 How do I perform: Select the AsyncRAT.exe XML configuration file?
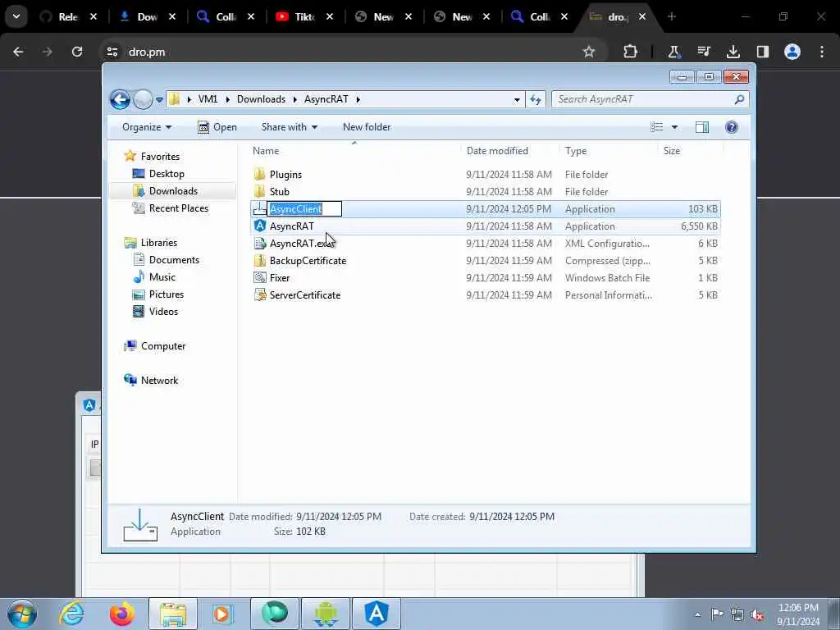tap(301, 243)
